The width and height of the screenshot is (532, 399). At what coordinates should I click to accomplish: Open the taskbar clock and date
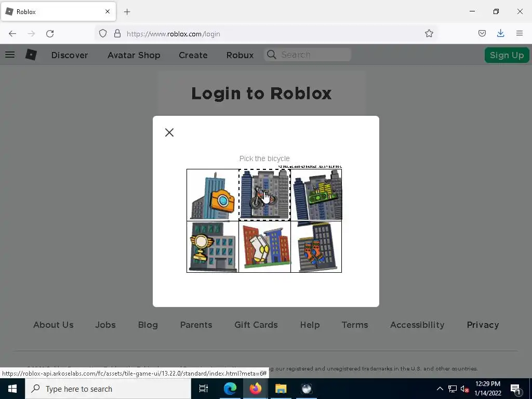[487, 389]
